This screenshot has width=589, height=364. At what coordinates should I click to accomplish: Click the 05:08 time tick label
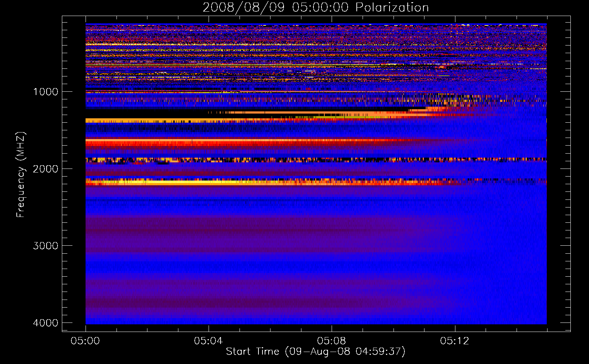click(x=332, y=341)
